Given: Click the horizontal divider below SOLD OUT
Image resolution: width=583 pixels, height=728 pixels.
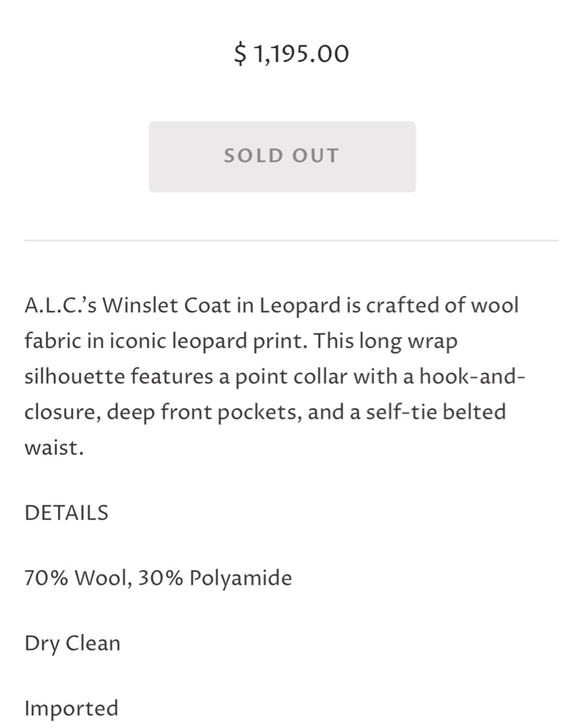Looking at the screenshot, I should (291, 240).
